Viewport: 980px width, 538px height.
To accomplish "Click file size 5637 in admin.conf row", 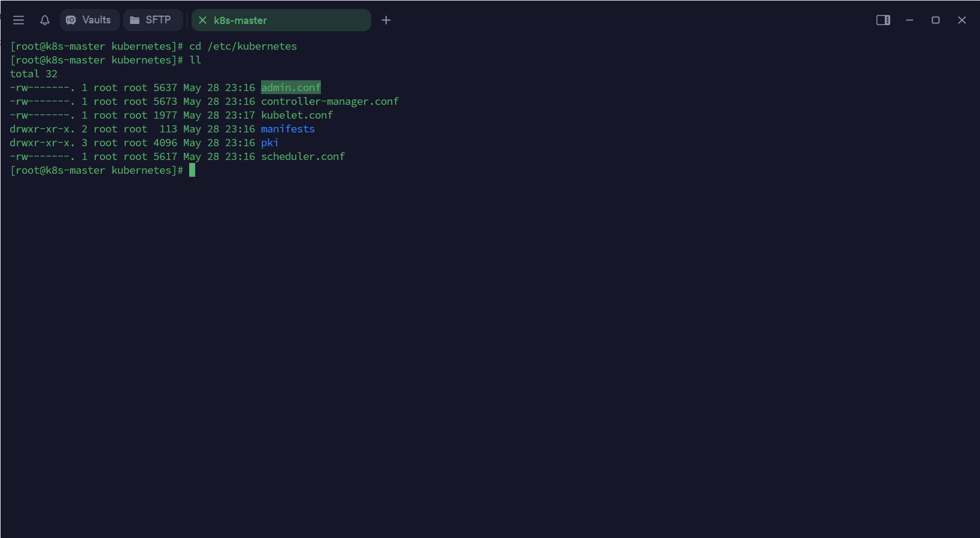I will 165,87.
